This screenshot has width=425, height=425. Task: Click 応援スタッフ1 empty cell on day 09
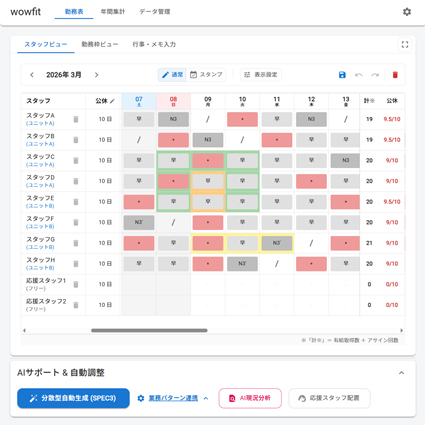(x=208, y=284)
